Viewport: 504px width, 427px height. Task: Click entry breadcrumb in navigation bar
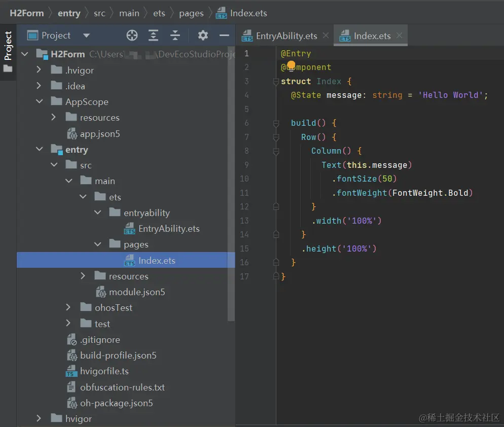click(69, 13)
